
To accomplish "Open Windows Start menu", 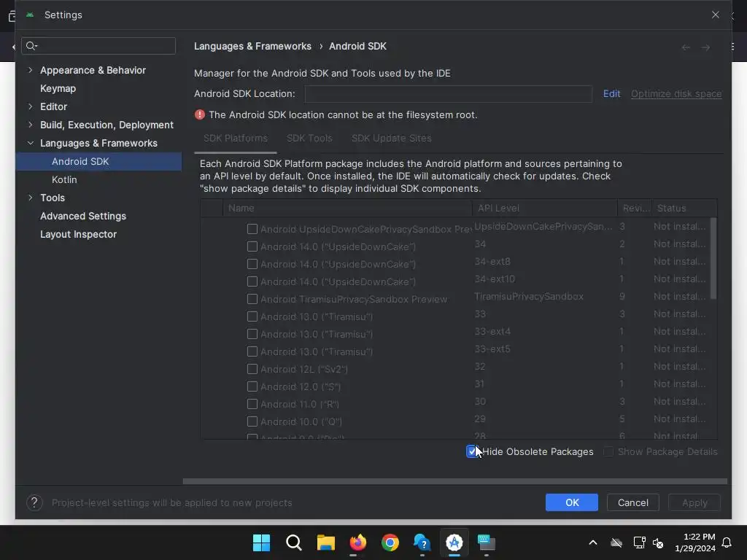I will tap(261, 542).
